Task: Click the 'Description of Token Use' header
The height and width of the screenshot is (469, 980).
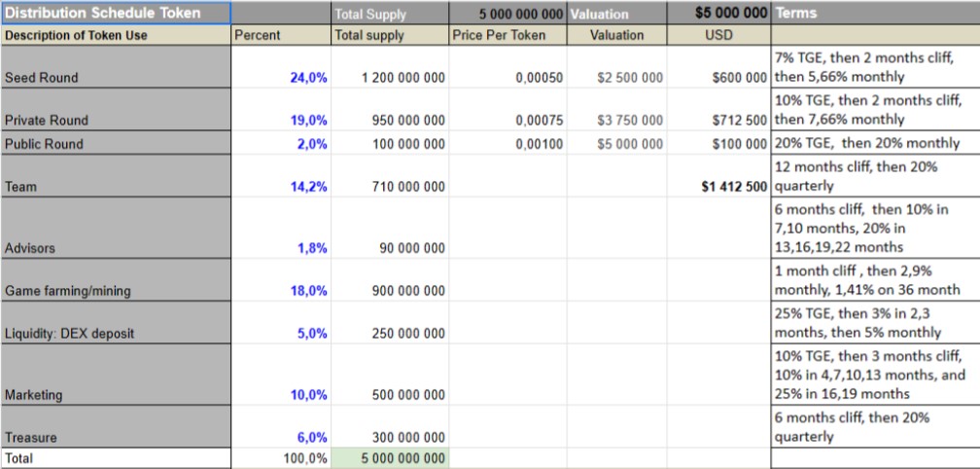Action: (x=115, y=35)
